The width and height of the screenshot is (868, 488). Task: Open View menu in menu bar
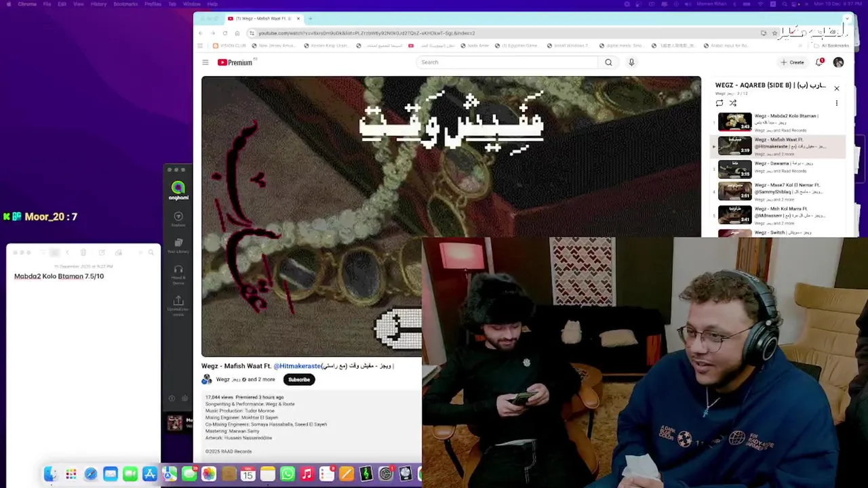coord(79,4)
